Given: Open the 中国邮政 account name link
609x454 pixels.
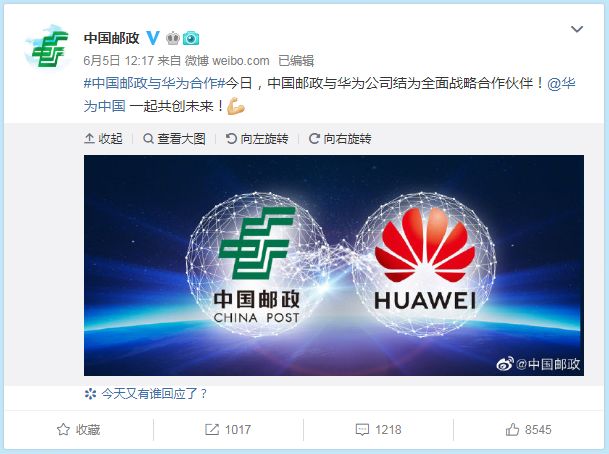Looking at the screenshot, I should click(112, 38).
